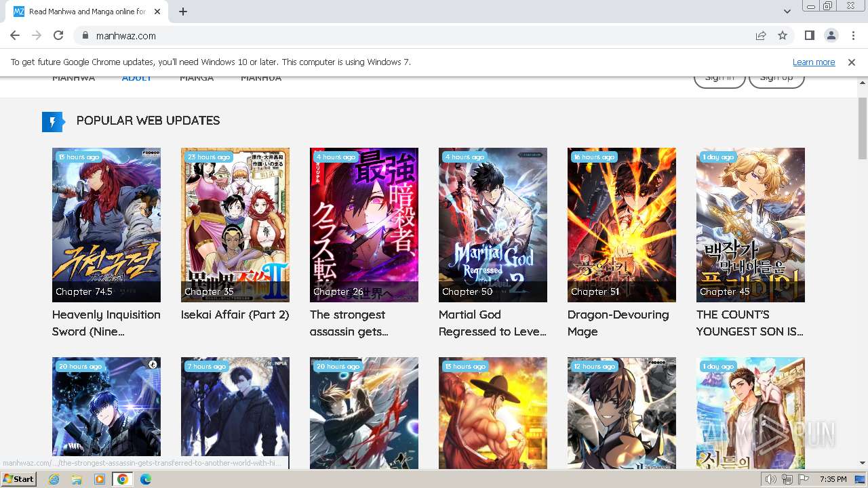
Task: Bookmark this page with star icon
Action: click(783, 35)
